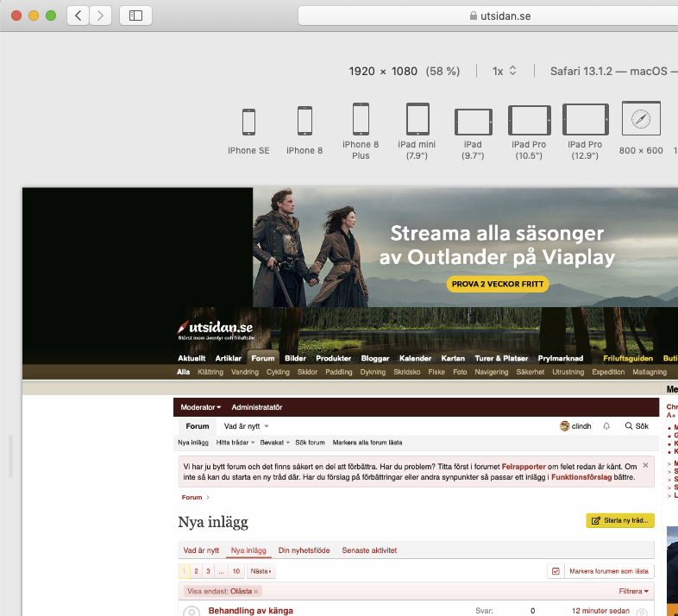
Task: Expand the Moderator dropdown menu
Action: pyautogui.click(x=200, y=407)
